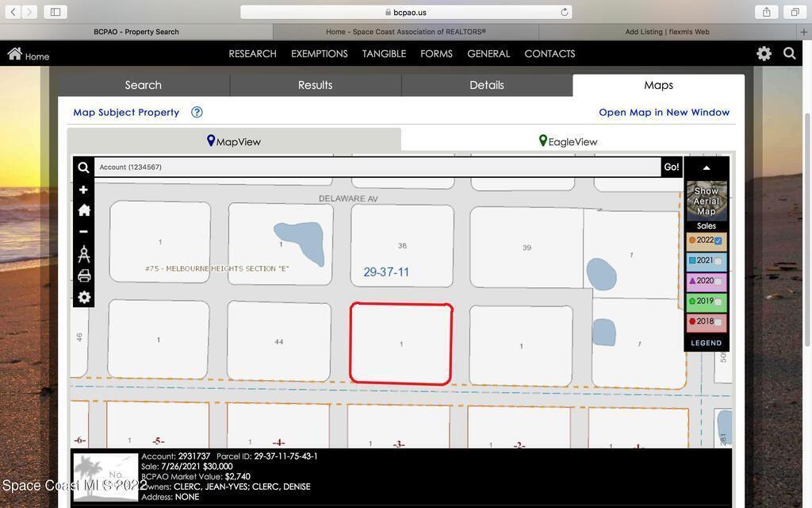Switch to the Details tab
Image resolution: width=812 pixels, height=508 pixels.
coord(486,85)
